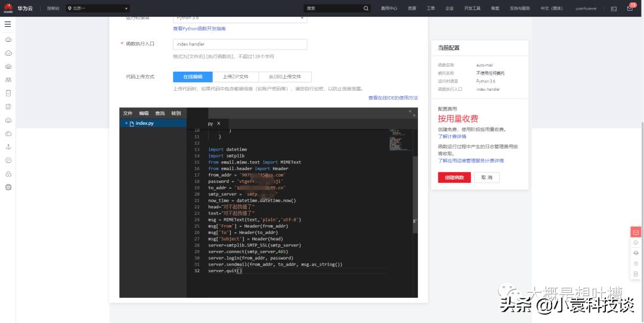This screenshot has height=323, width=644.
Task: Open the cloud shell terminal icon
Action: 614,8
